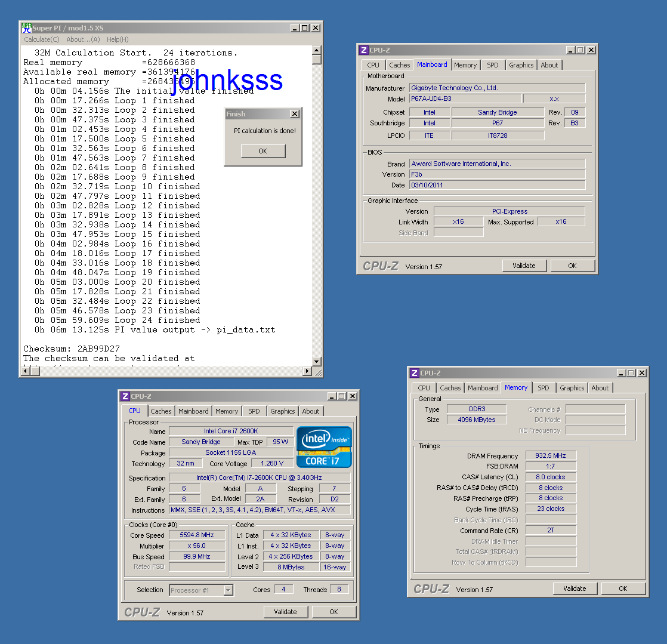The height and width of the screenshot is (644, 667).
Task: Click the CPU-Z Z icon in CPU window title
Action: click(x=125, y=396)
